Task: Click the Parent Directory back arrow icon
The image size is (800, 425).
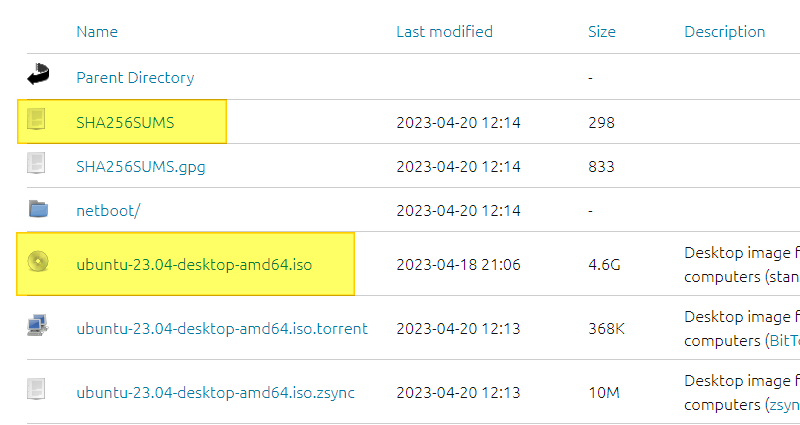Action: 38,75
